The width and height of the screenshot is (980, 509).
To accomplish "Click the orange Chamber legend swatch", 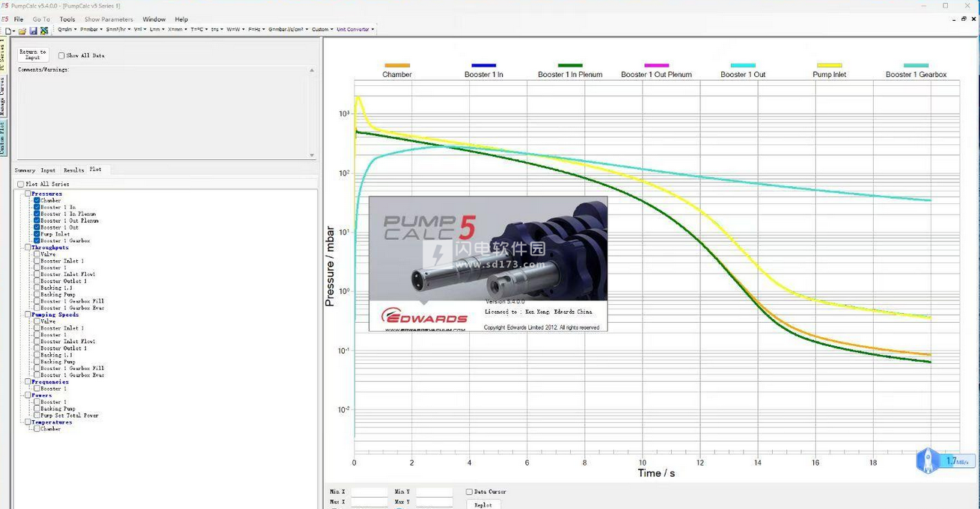I will 396,66.
